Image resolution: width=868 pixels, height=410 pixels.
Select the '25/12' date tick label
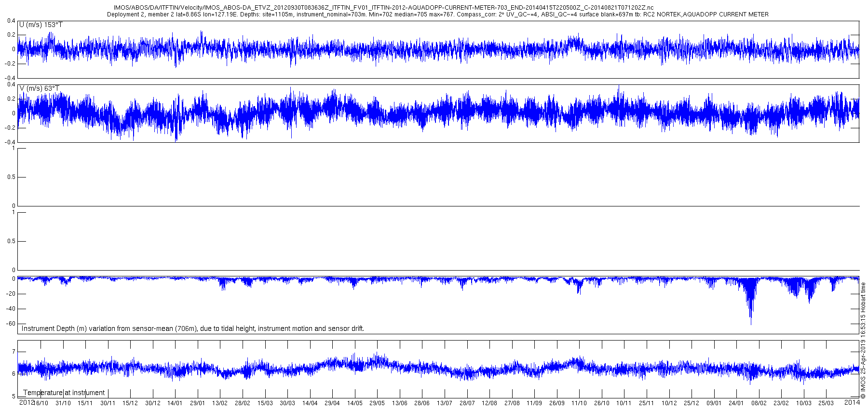(x=692, y=403)
